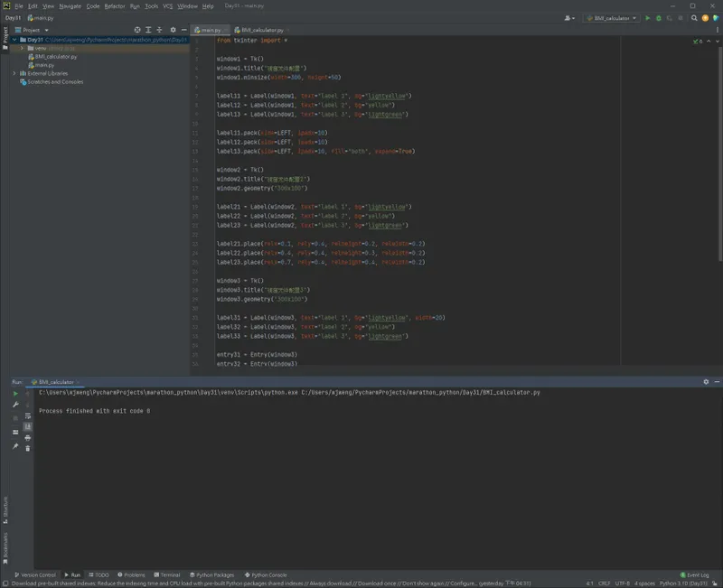Select main.py in the project tree
This screenshot has height=588, width=723.
click(44, 65)
